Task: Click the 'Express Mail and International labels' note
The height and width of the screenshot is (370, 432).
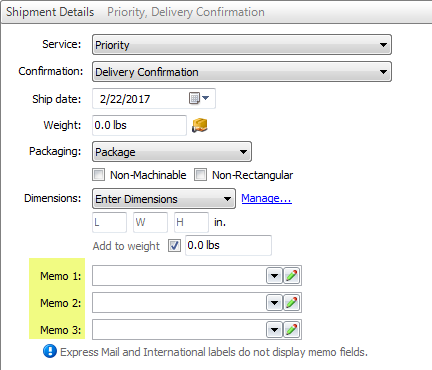Action: click(214, 352)
